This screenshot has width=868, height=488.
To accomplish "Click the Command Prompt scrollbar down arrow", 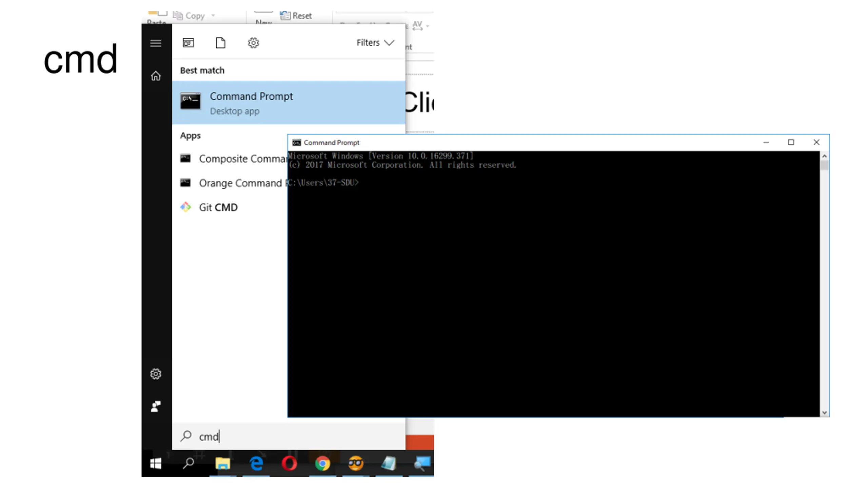I will click(825, 413).
